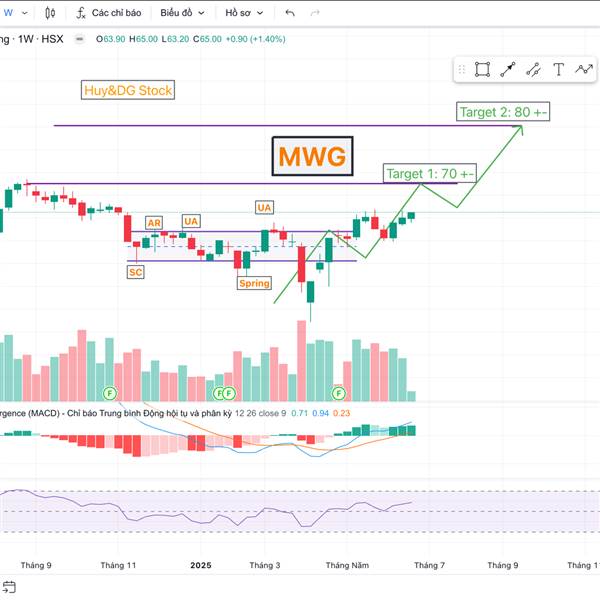Click the open price O63.90
This screenshot has width=600, height=600.
(x=111, y=39)
